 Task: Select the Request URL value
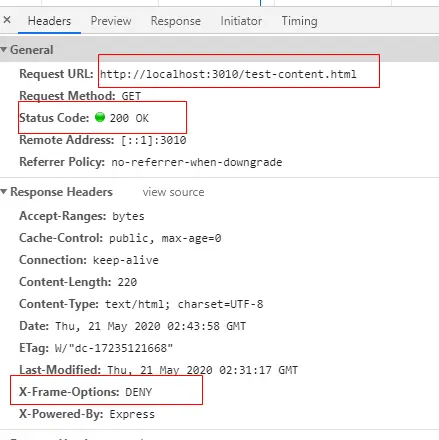(x=228, y=74)
